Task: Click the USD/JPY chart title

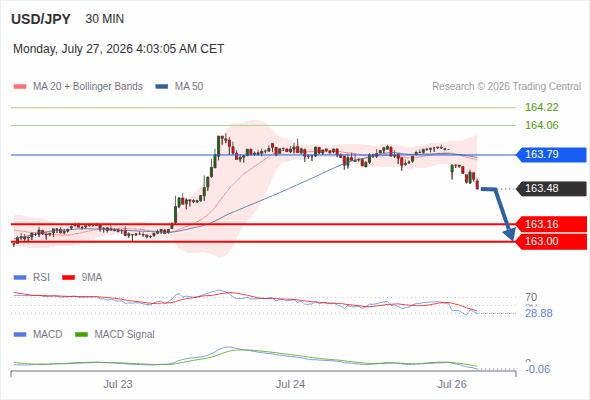Action: pyautogui.click(x=41, y=19)
